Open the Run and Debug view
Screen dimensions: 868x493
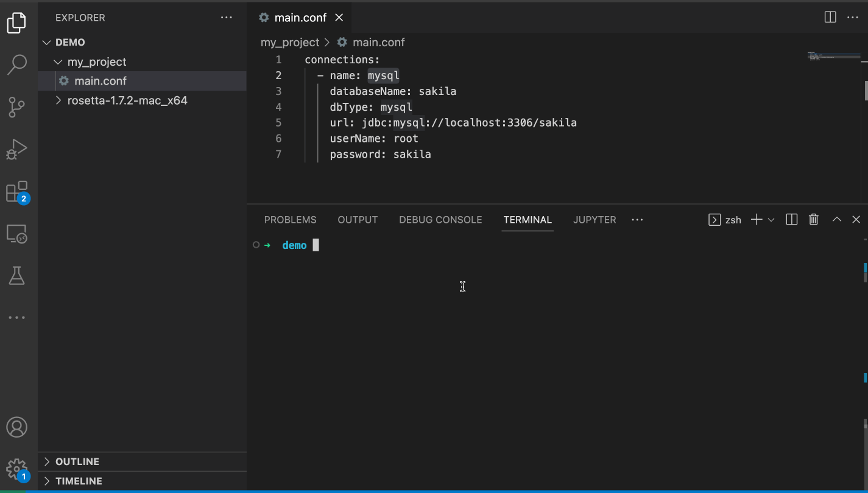coord(16,149)
